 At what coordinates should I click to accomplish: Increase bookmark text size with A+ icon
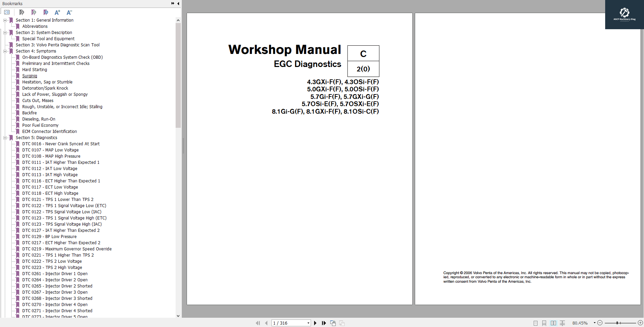57,12
